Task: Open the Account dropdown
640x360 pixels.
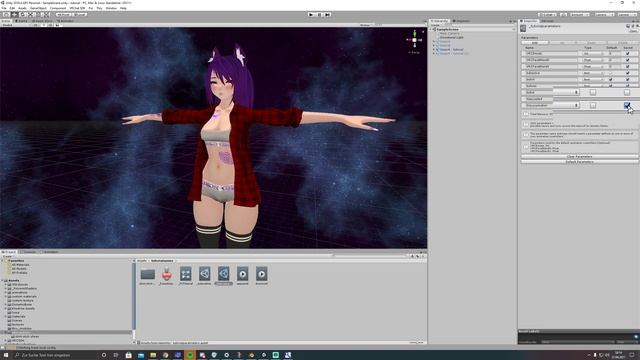Action: pyautogui.click(x=580, y=14)
